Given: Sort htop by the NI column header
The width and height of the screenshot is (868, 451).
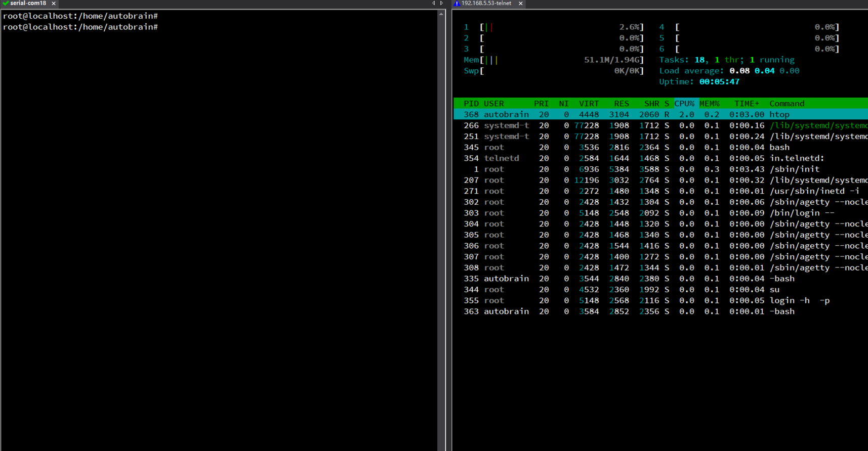Looking at the screenshot, I should pyautogui.click(x=564, y=104).
